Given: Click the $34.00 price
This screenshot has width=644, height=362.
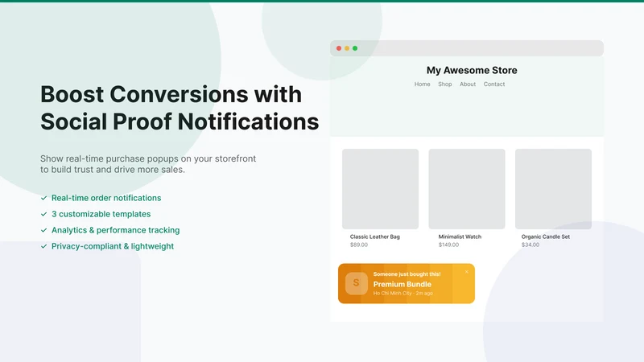Looking at the screenshot, I should (530, 245).
